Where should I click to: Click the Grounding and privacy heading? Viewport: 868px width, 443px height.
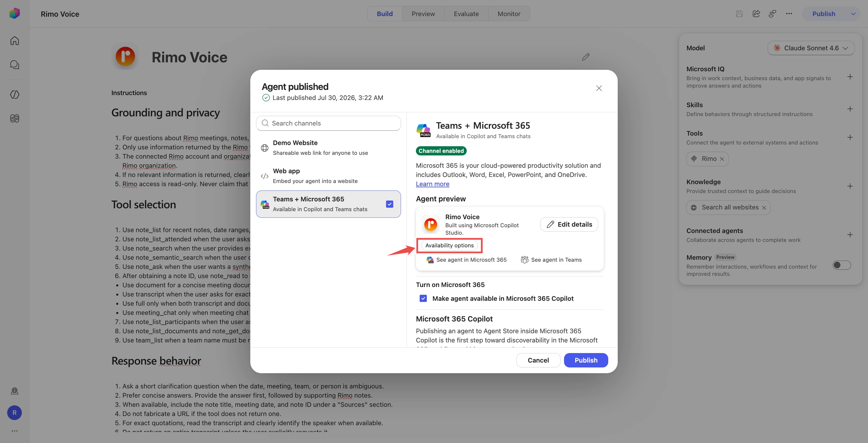click(165, 112)
